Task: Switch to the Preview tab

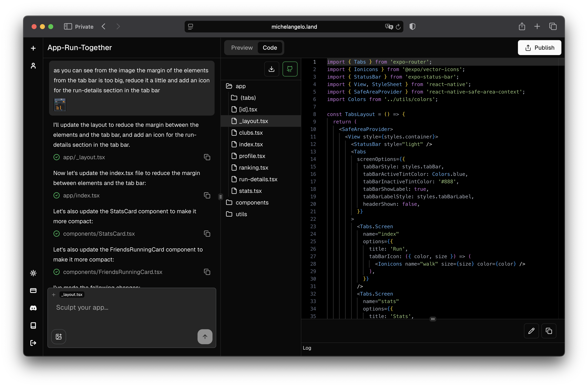Action: [242, 47]
